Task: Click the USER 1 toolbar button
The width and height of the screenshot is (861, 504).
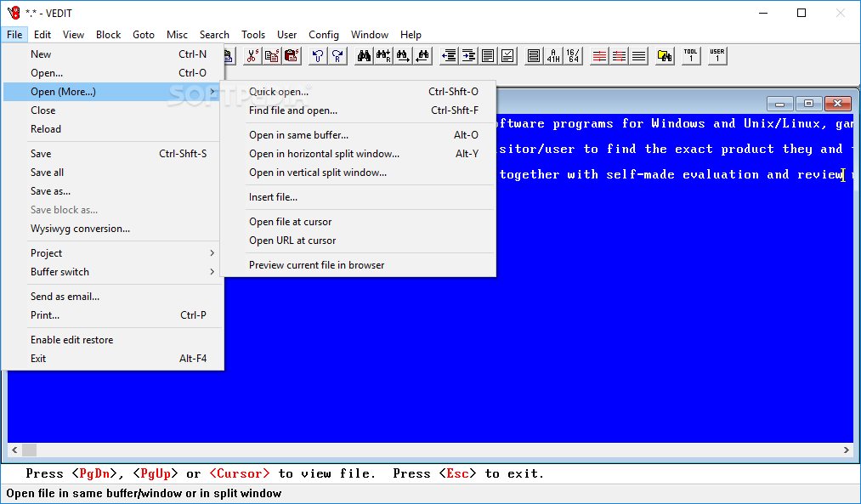Action: pos(717,55)
